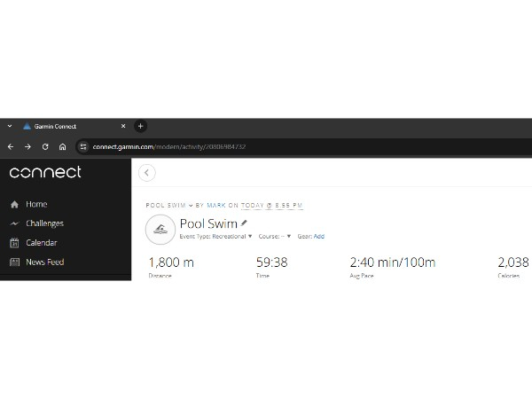
Task: Open the News Feed sidebar icon
Action: pyautogui.click(x=14, y=262)
